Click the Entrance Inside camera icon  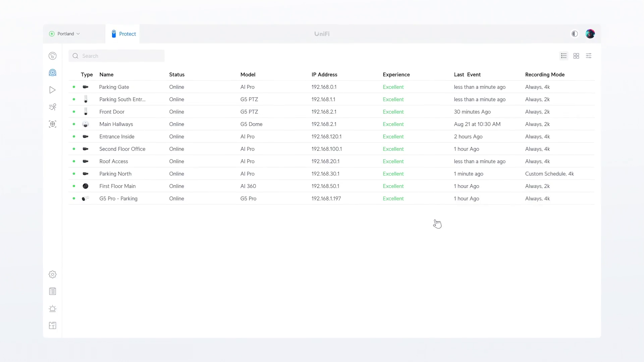tap(86, 136)
